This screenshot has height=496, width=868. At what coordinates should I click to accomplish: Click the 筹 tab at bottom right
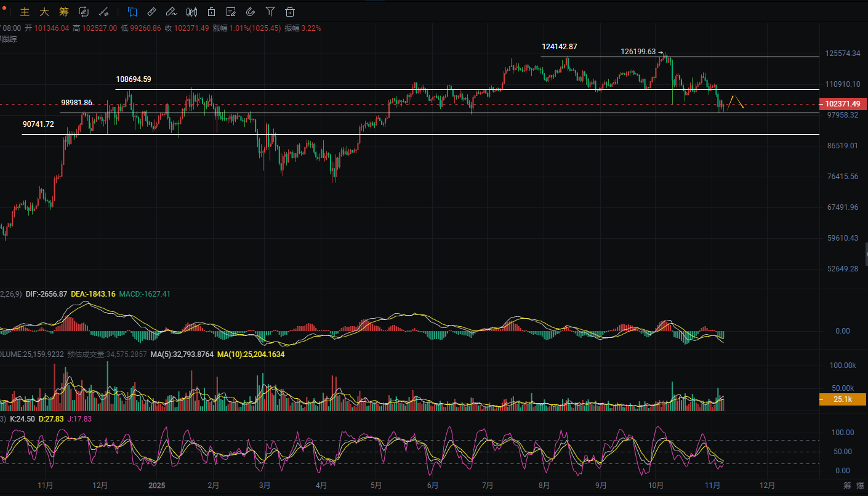tap(848, 486)
